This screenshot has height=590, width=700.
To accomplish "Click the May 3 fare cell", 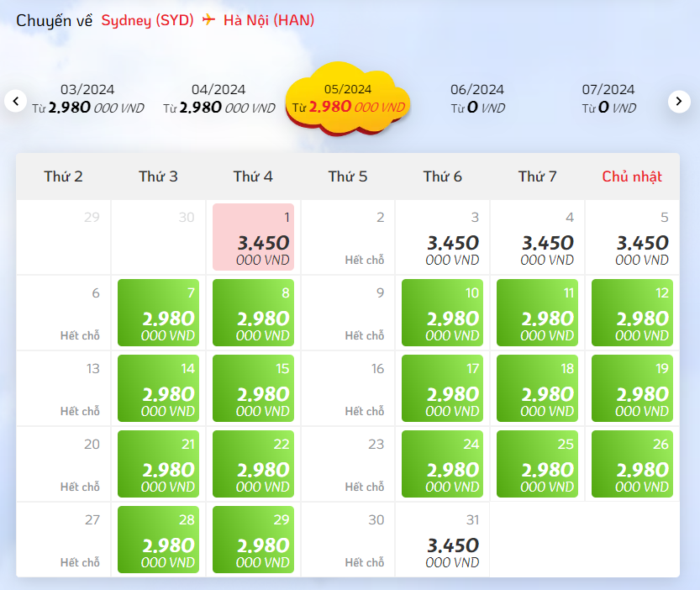I will tap(442, 237).
